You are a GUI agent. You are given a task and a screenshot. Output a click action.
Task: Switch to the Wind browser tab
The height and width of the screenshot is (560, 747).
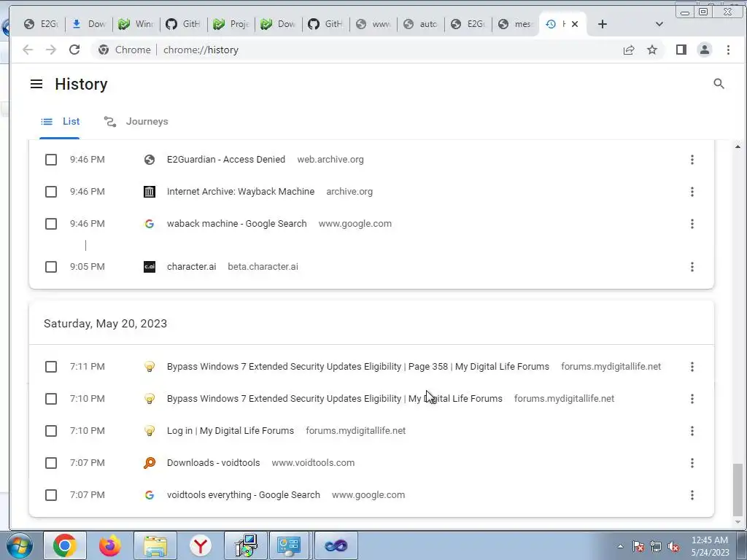pos(136,24)
